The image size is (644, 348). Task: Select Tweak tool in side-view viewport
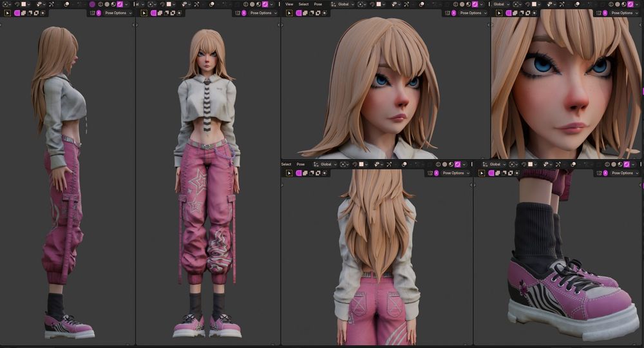tap(7, 13)
